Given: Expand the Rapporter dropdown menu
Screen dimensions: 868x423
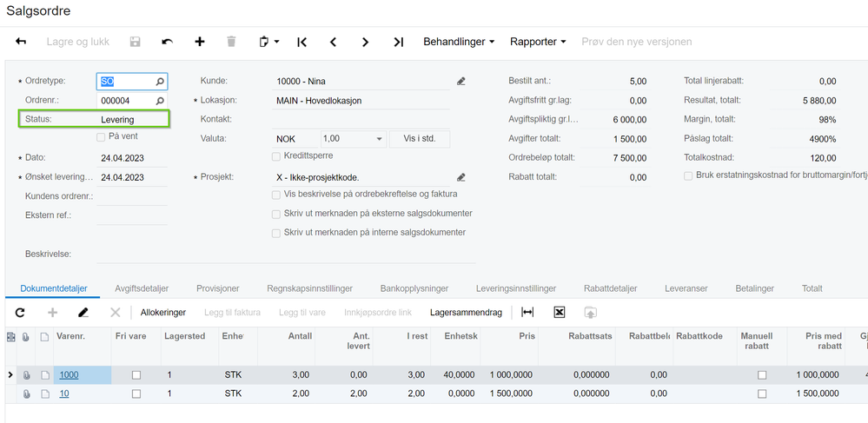Looking at the screenshot, I should click(537, 42).
